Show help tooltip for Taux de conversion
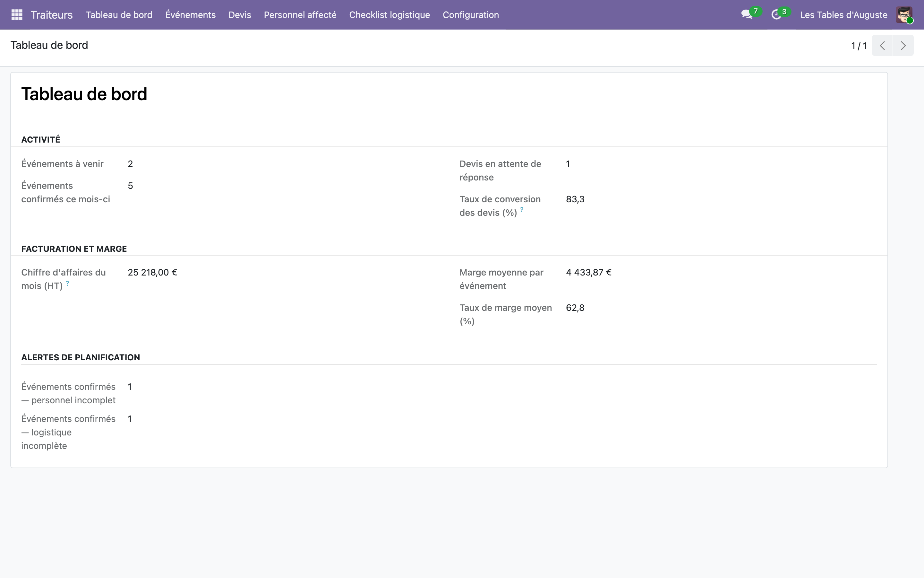 [x=522, y=209]
